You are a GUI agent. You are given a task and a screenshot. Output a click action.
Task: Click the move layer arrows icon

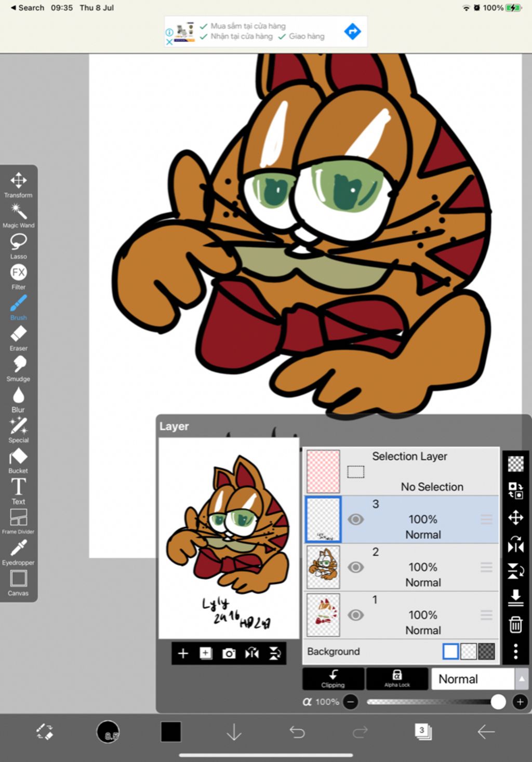[x=515, y=517]
